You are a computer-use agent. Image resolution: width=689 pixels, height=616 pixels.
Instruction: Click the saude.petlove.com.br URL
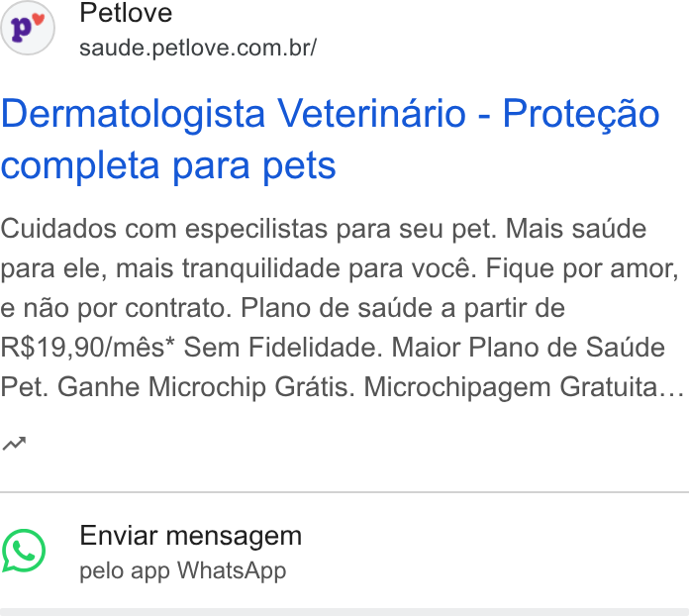pos(198,48)
